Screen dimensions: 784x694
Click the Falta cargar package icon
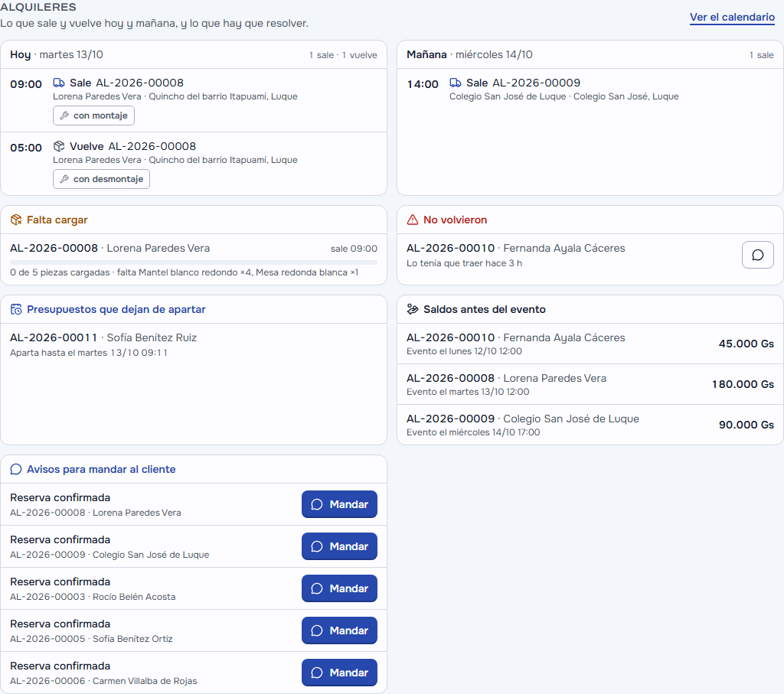point(16,220)
